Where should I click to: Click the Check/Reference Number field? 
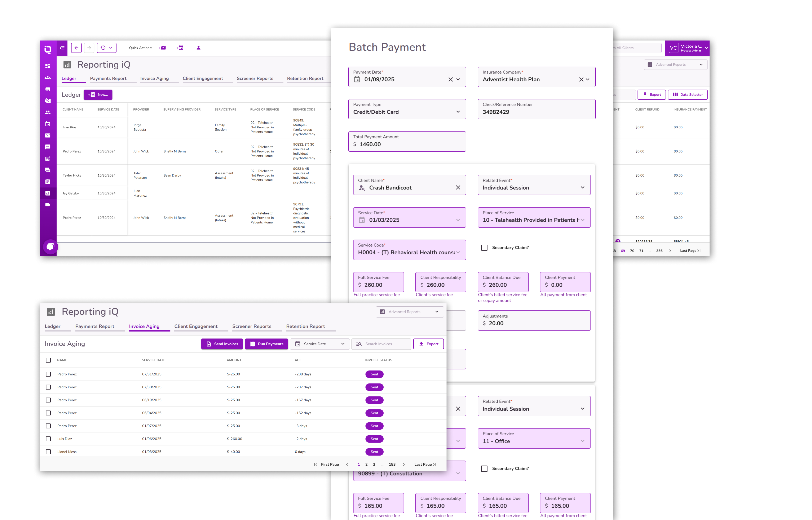click(536, 109)
